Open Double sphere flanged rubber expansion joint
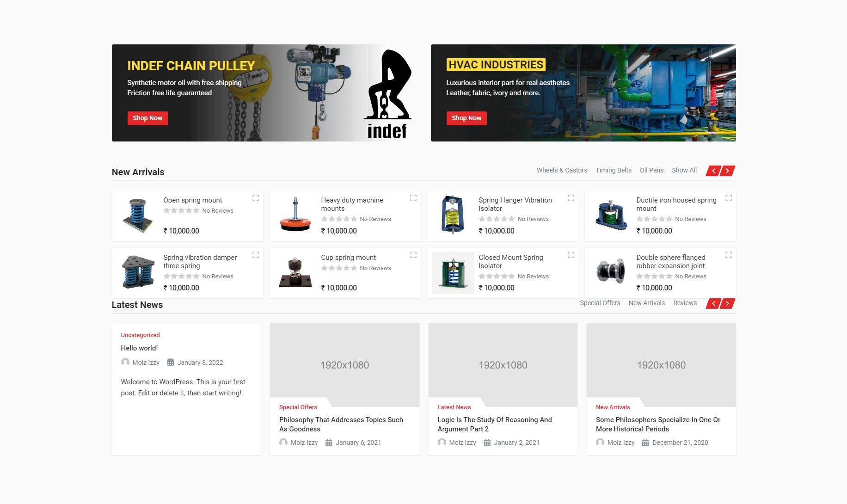Screen dimensions: 847x504 point(671,262)
